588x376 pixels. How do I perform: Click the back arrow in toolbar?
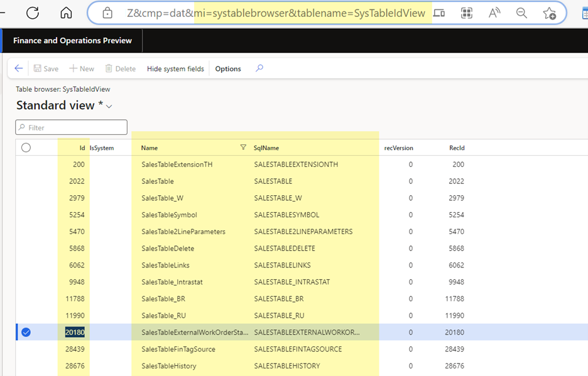pos(19,68)
